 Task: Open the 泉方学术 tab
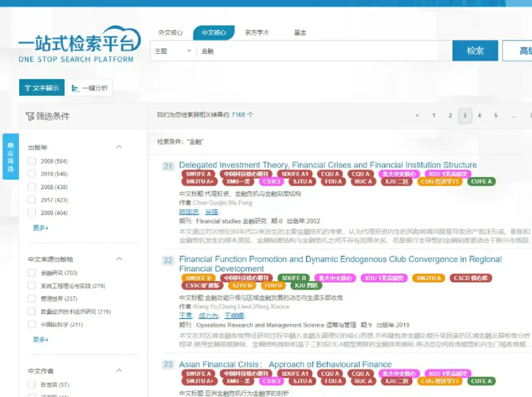(257, 32)
